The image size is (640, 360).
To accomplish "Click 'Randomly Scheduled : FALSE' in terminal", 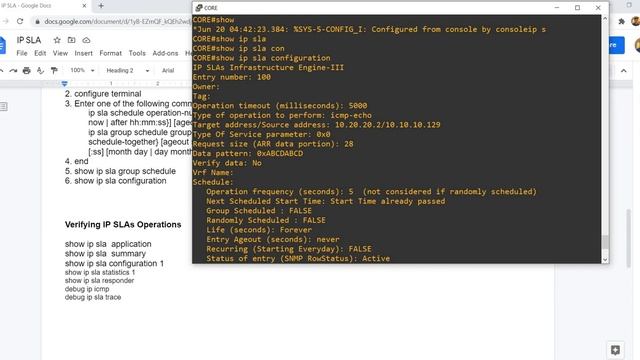I will pyautogui.click(x=266, y=220).
